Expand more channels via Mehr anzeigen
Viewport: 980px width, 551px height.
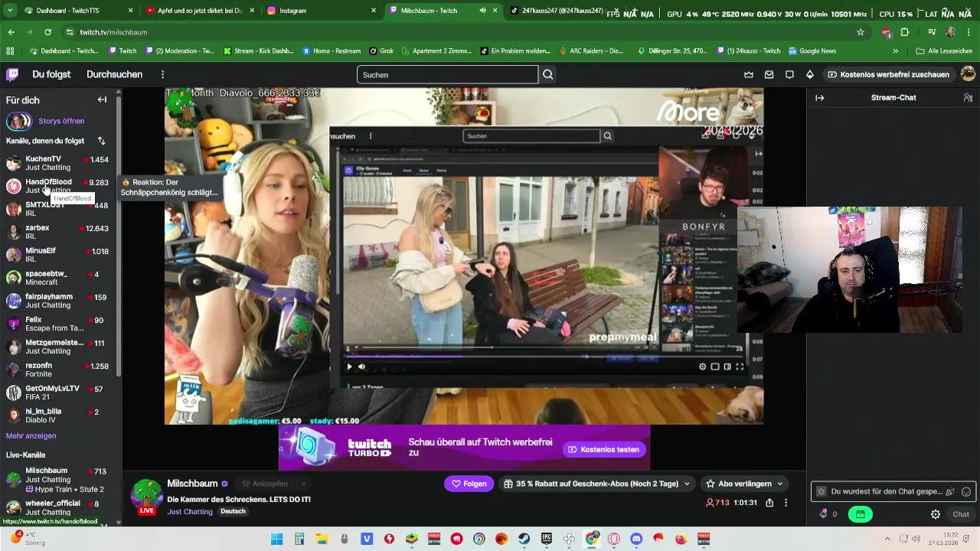pos(31,435)
